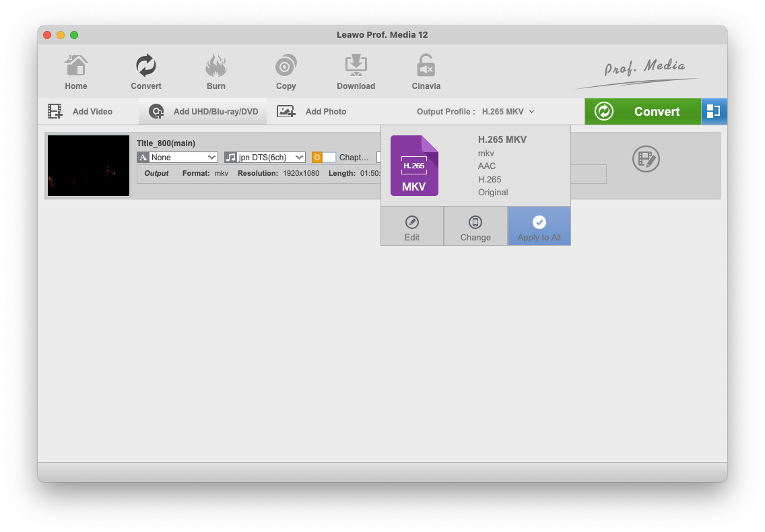Click Add Video in the toolbar
Image resolution: width=765 pixels, height=532 pixels.
coord(81,112)
